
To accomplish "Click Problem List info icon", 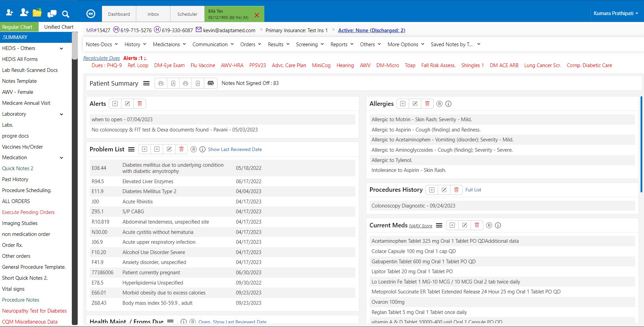I will pyautogui.click(x=202, y=149).
